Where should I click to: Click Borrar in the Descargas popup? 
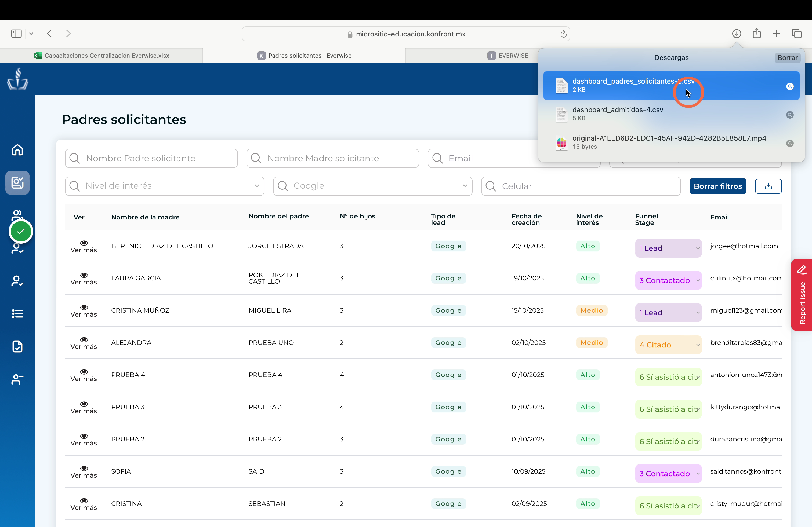click(x=788, y=58)
